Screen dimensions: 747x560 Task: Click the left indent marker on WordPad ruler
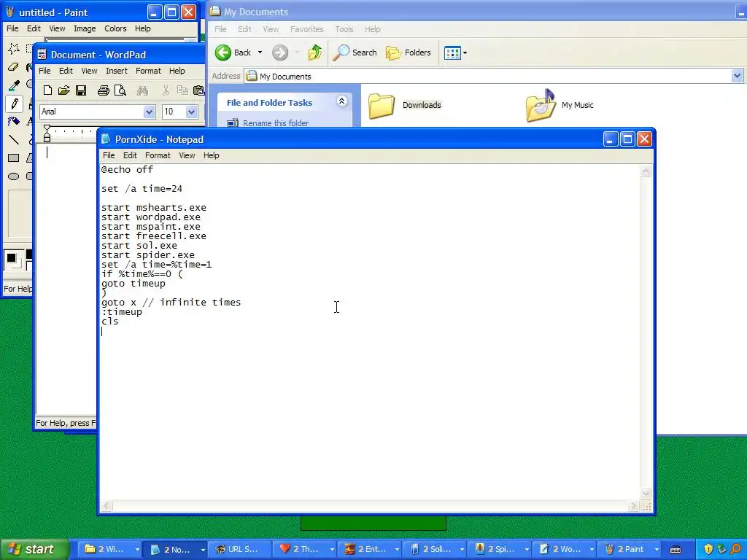pyautogui.click(x=47, y=133)
